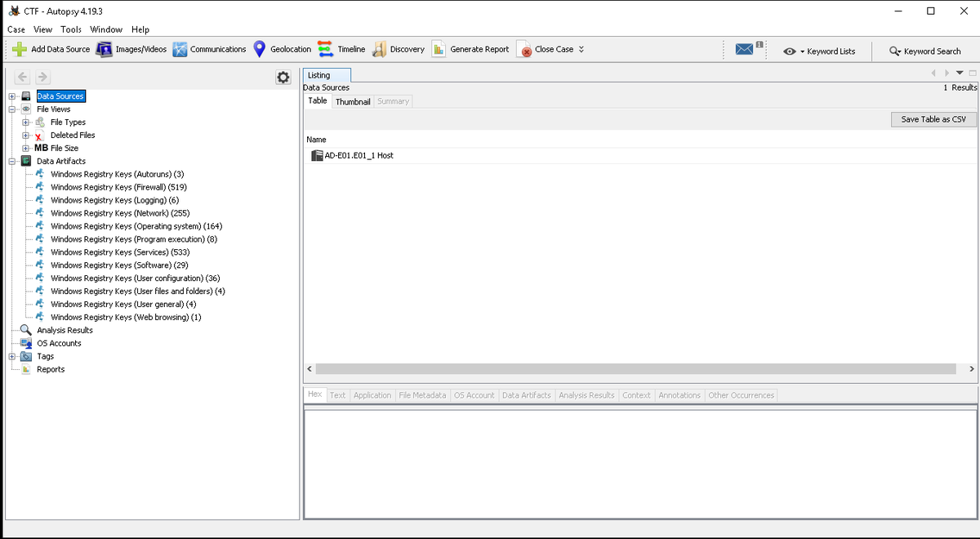This screenshot has height=539, width=980.
Task: Select File Types node icon
Action: [x=40, y=122]
